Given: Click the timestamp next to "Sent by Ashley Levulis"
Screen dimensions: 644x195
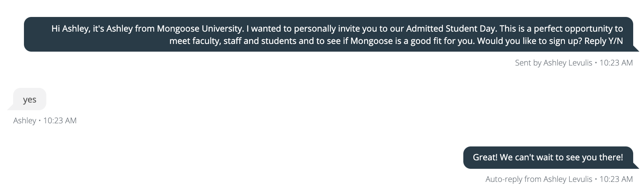Looking at the screenshot, I should click(x=616, y=63).
